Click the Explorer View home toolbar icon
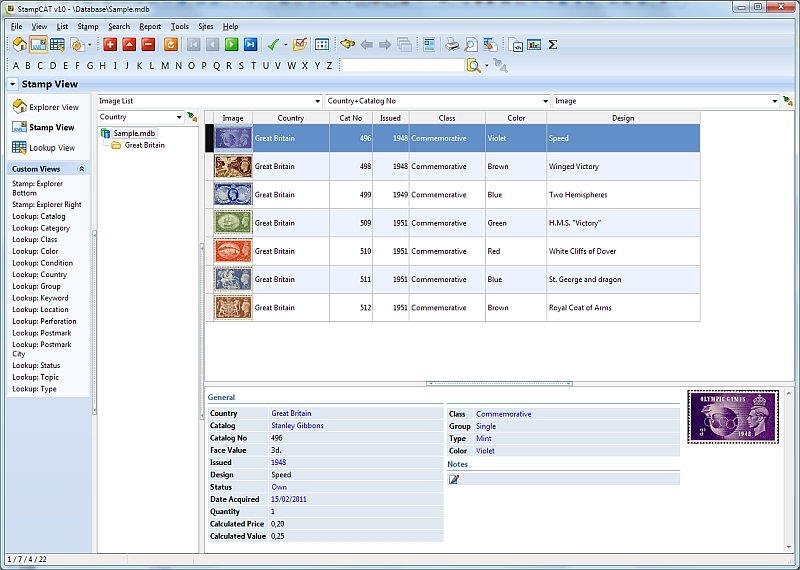Viewport: 800px width, 570px height. 19,45
